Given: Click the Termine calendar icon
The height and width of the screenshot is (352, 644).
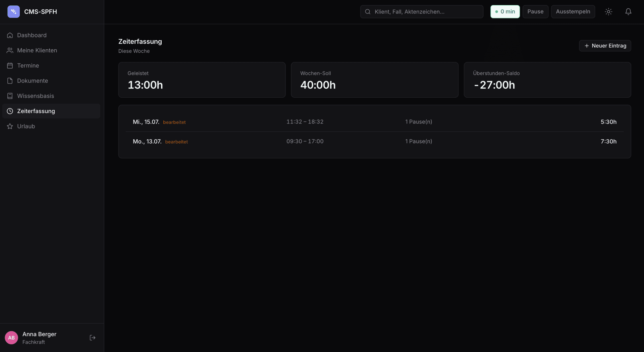Looking at the screenshot, I should (x=10, y=65).
